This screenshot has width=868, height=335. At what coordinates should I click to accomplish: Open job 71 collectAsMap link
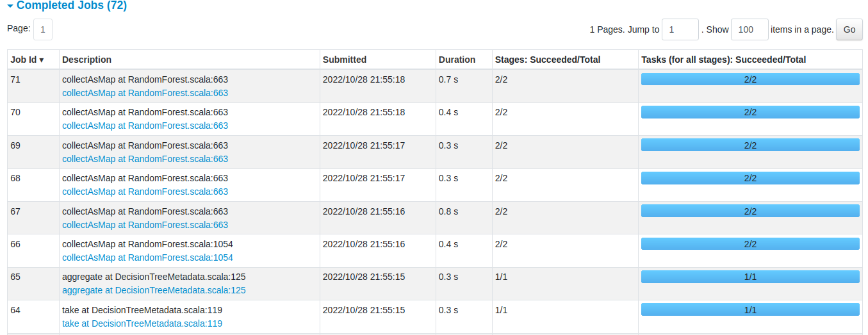point(145,93)
